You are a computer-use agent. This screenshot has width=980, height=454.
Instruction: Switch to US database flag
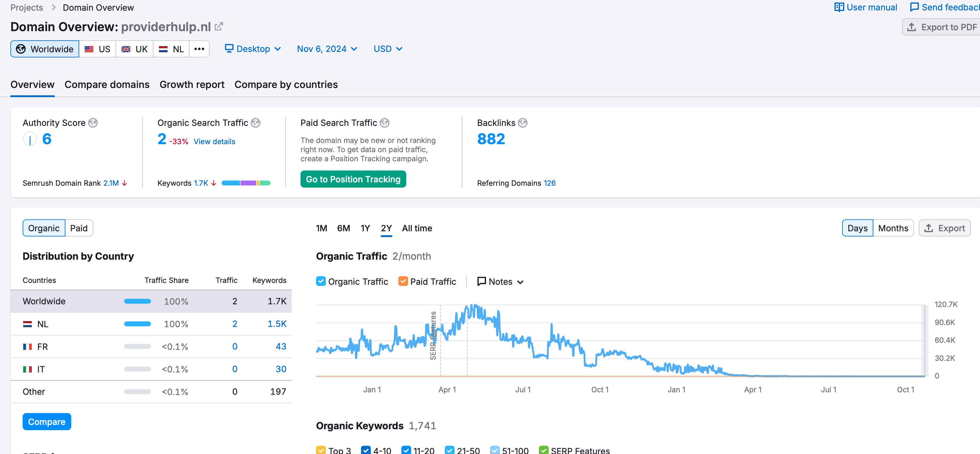tap(98, 49)
